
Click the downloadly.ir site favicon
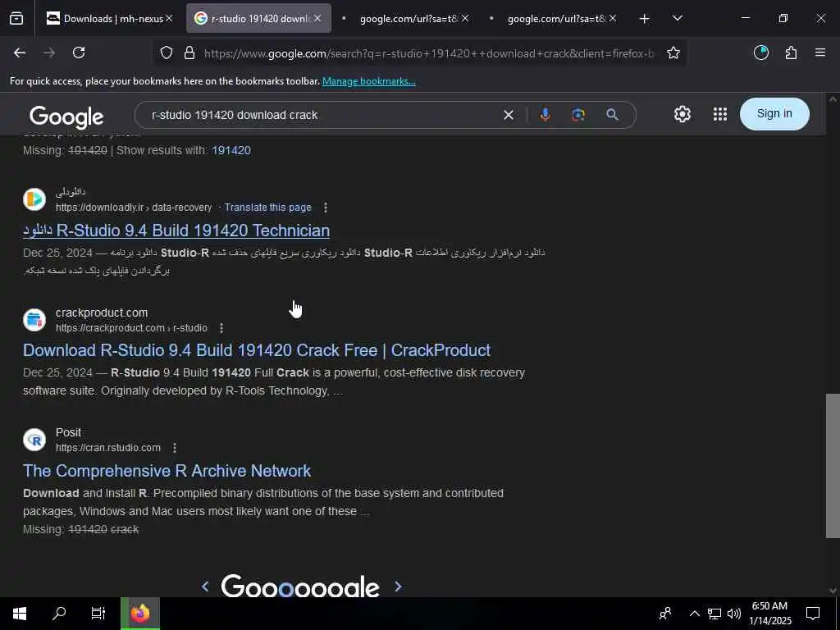coord(34,199)
